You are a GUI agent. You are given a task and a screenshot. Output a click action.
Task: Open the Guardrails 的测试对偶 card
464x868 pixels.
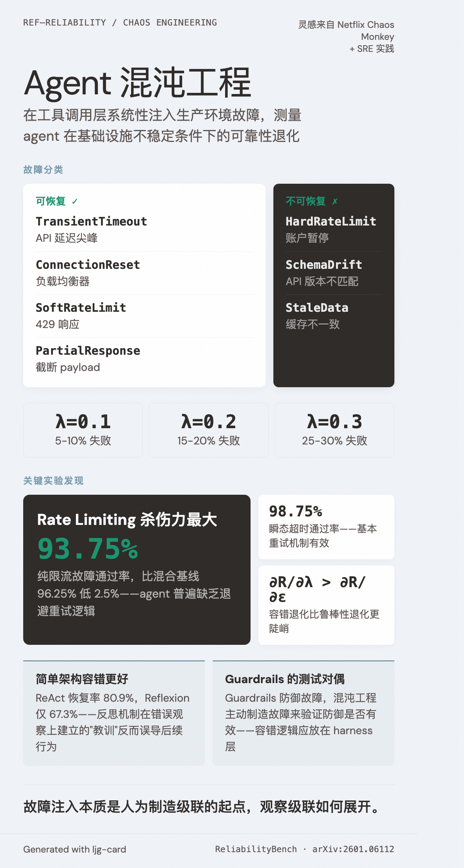(x=303, y=713)
